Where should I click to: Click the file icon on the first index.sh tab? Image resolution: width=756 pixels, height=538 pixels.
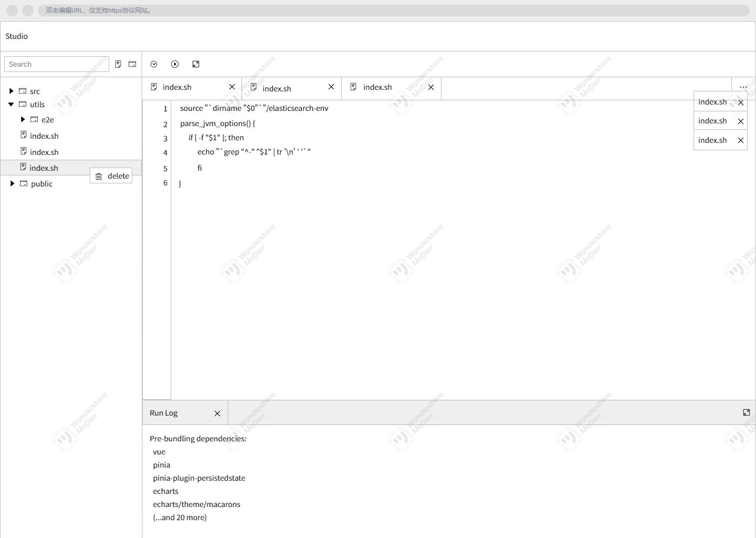click(x=154, y=86)
